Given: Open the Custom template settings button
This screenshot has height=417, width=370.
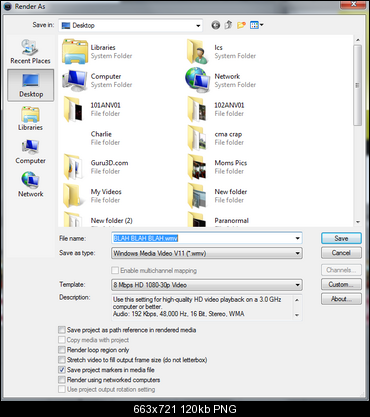Looking at the screenshot, I should click(x=341, y=284).
